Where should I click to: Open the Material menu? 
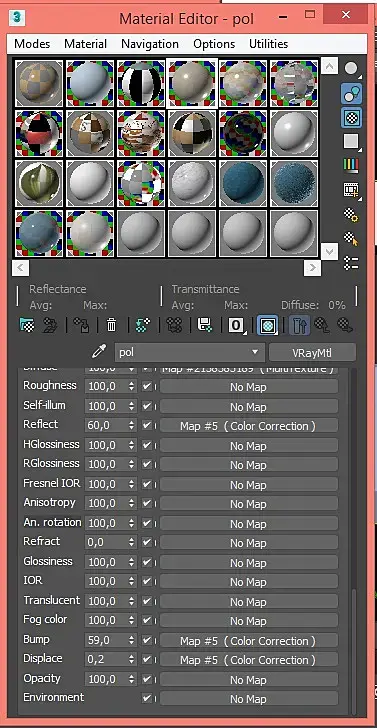click(x=85, y=44)
